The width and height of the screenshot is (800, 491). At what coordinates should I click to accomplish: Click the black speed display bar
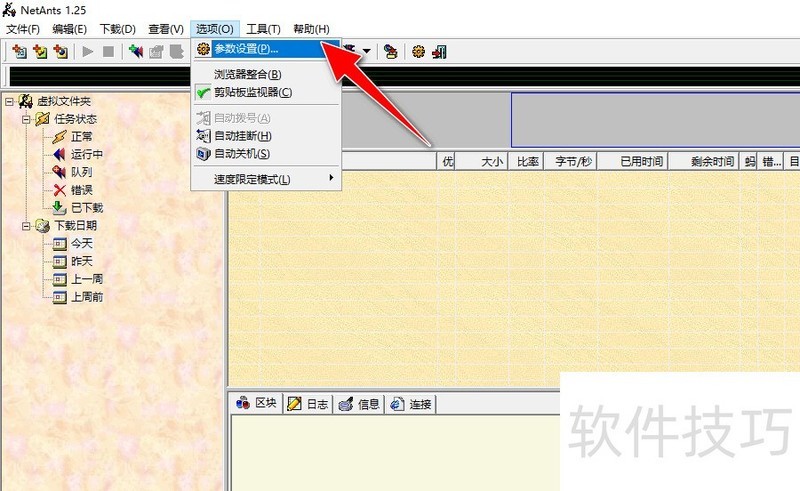tap(403, 76)
